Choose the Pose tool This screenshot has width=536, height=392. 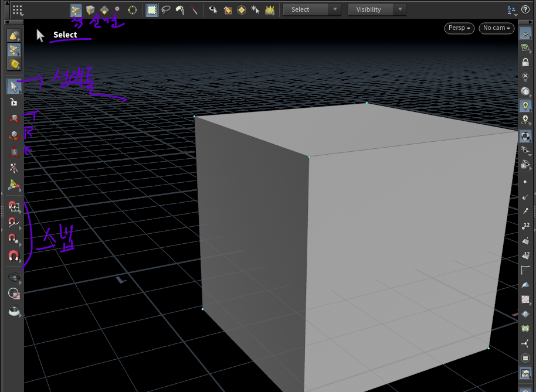click(13, 168)
